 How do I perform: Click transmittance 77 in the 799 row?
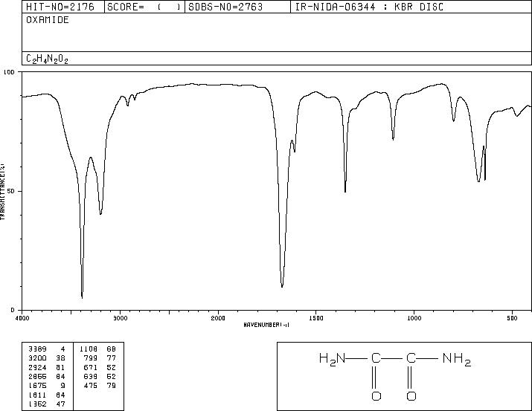pos(112,358)
